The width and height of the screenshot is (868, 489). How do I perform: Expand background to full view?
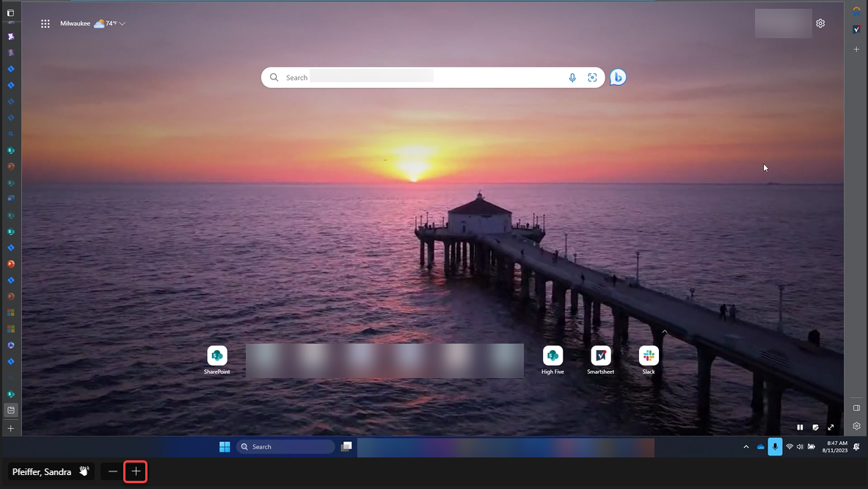831,427
